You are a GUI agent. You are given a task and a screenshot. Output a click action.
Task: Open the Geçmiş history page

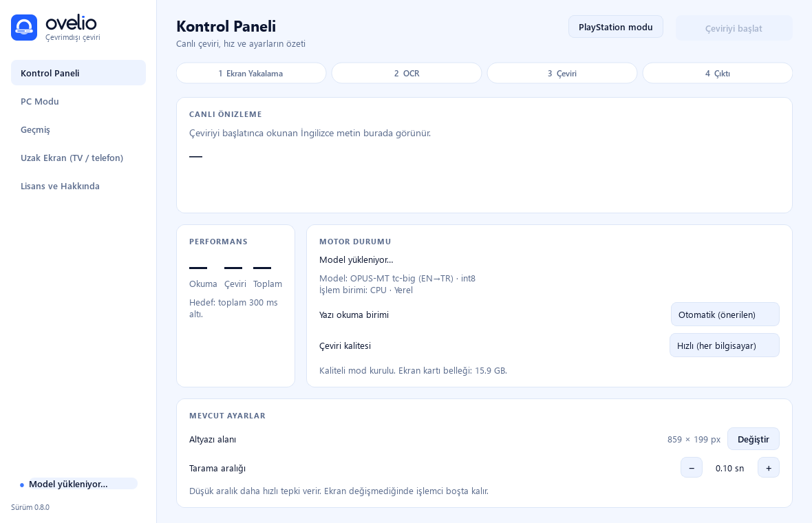point(78,129)
